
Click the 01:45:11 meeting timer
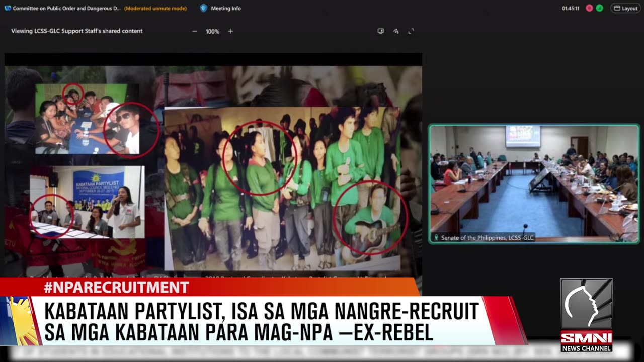click(x=571, y=8)
